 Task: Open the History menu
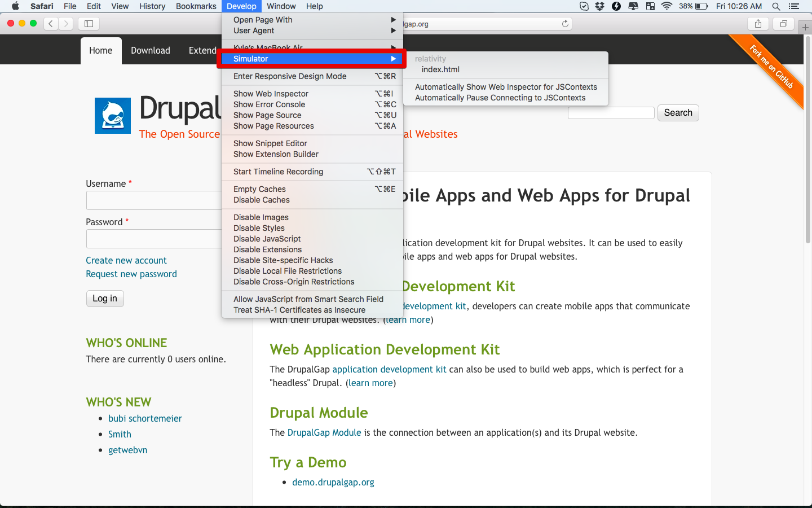click(152, 6)
